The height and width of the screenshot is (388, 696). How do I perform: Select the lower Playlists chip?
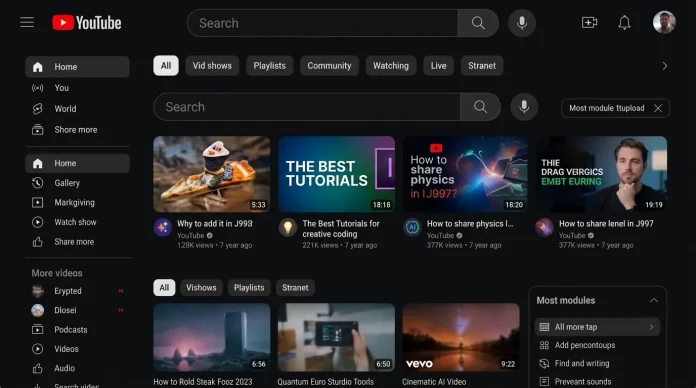pyautogui.click(x=249, y=288)
